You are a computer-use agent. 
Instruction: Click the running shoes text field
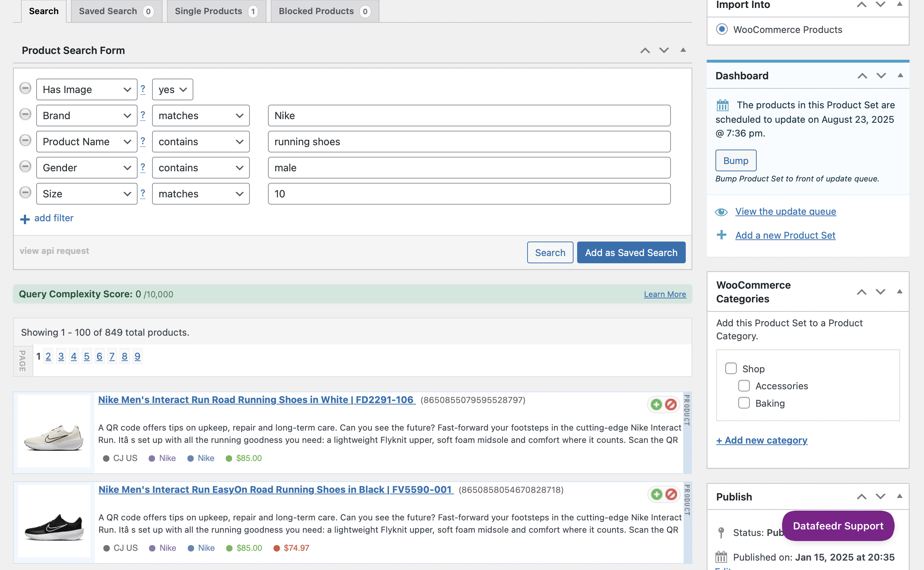coord(469,141)
